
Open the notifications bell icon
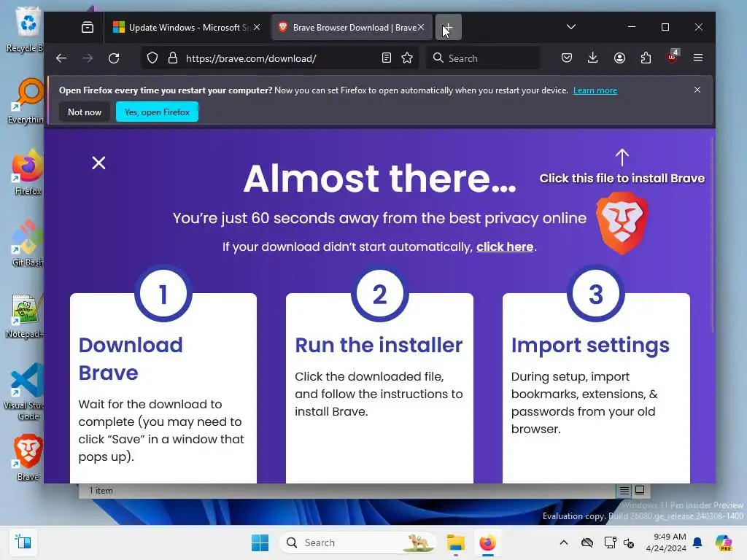pos(697,542)
